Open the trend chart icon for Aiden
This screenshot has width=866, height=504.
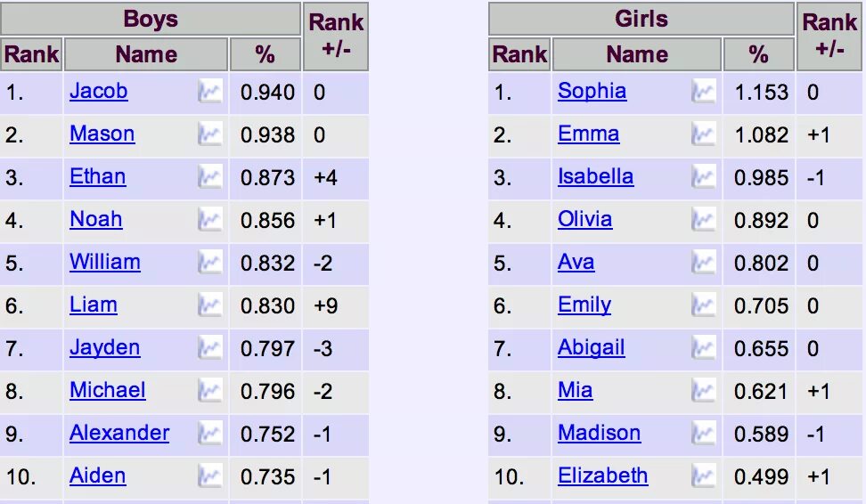pos(210,476)
